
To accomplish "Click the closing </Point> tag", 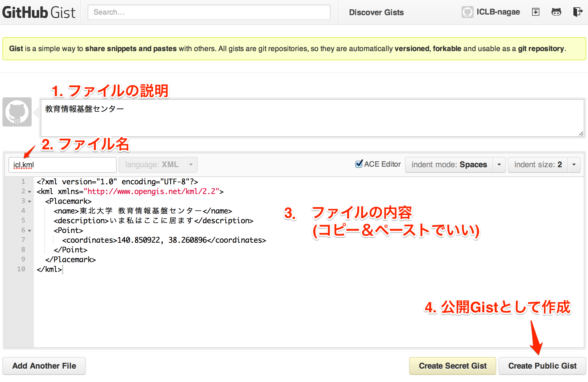I will [x=71, y=250].
